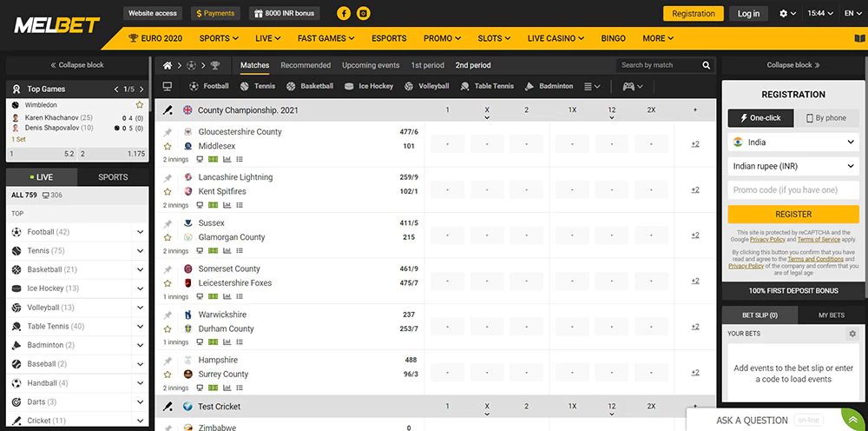The height and width of the screenshot is (431, 868).
Task: Select the By phone registration tab
Action: 826,118
